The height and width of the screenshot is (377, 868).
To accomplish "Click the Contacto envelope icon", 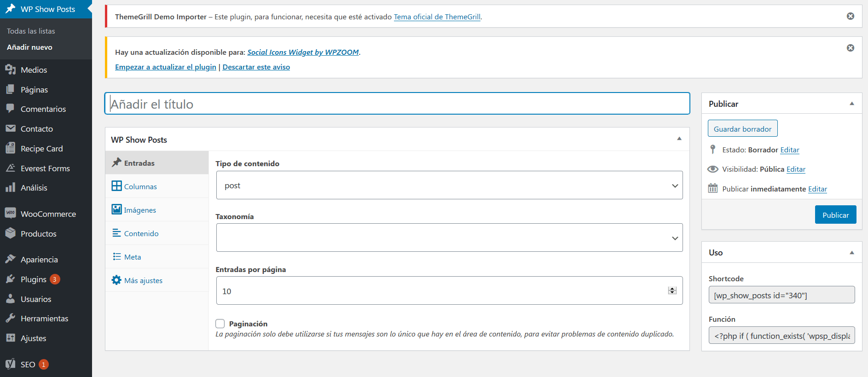I will (x=10, y=128).
